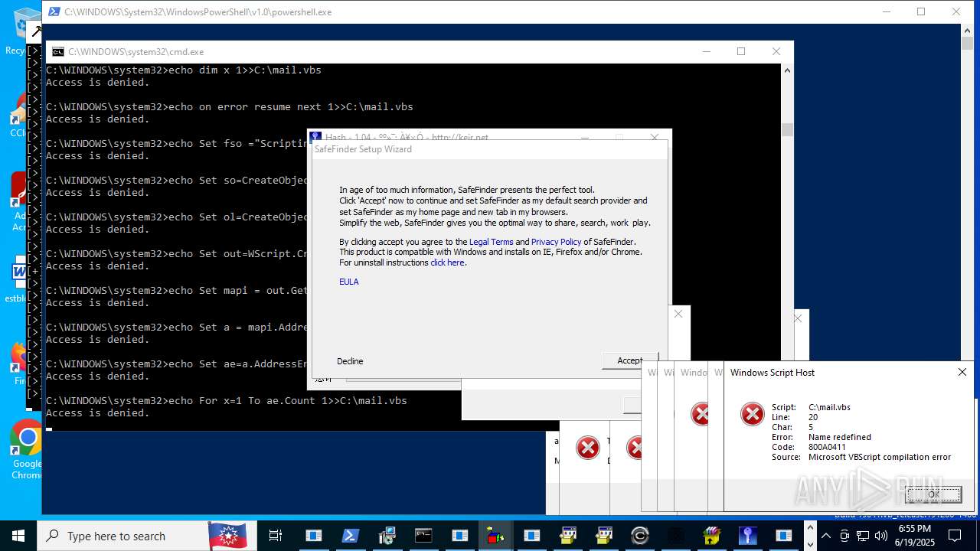Open the Legal Terms link

pyautogui.click(x=492, y=242)
